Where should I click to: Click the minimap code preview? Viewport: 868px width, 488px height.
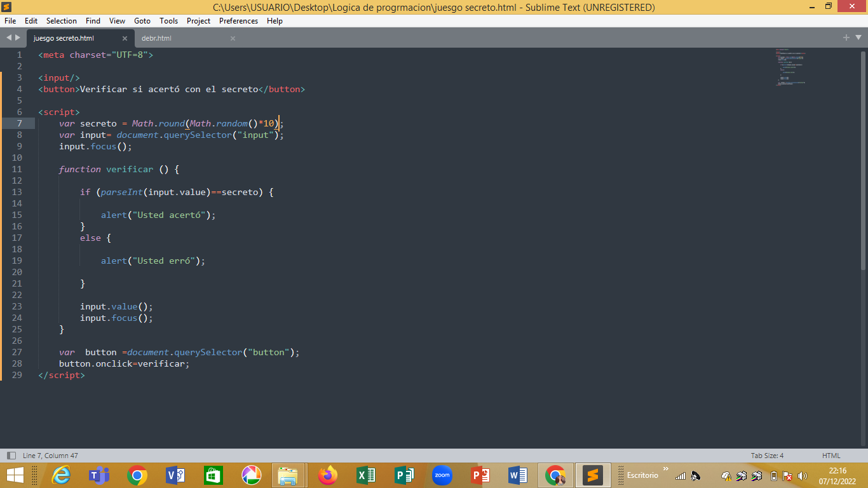click(x=790, y=67)
